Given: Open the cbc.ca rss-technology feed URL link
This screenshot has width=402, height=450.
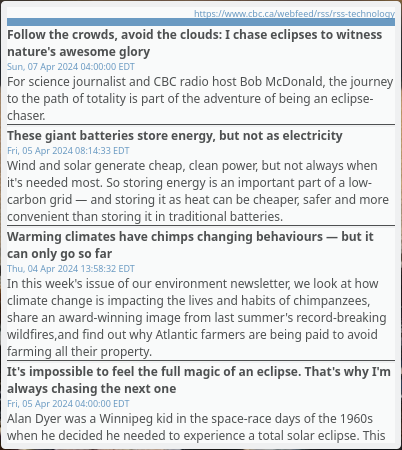Looking at the screenshot, I should click(x=294, y=14).
